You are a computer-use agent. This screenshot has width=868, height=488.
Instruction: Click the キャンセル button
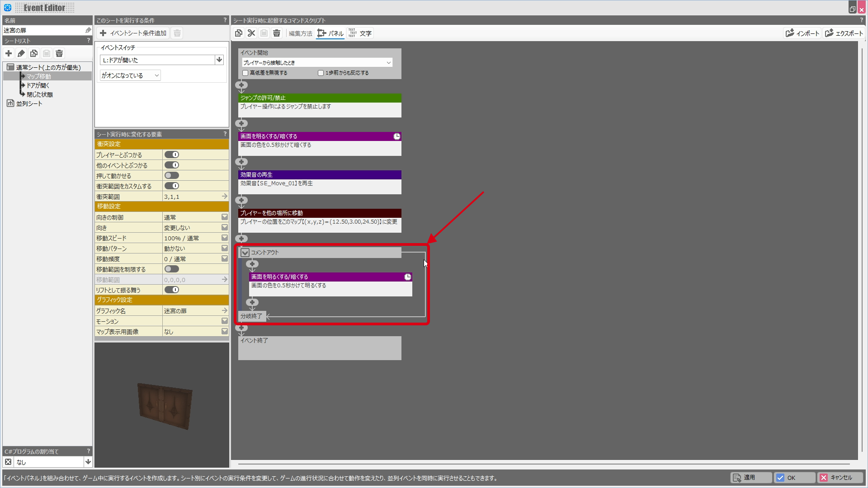click(x=839, y=478)
